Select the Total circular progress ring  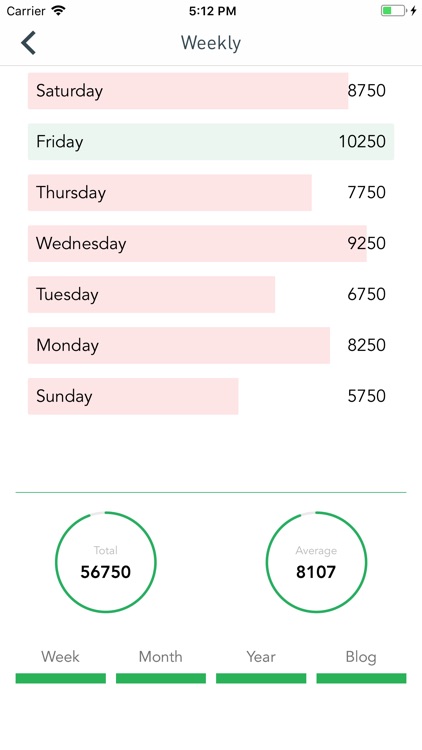click(x=106, y=562)
